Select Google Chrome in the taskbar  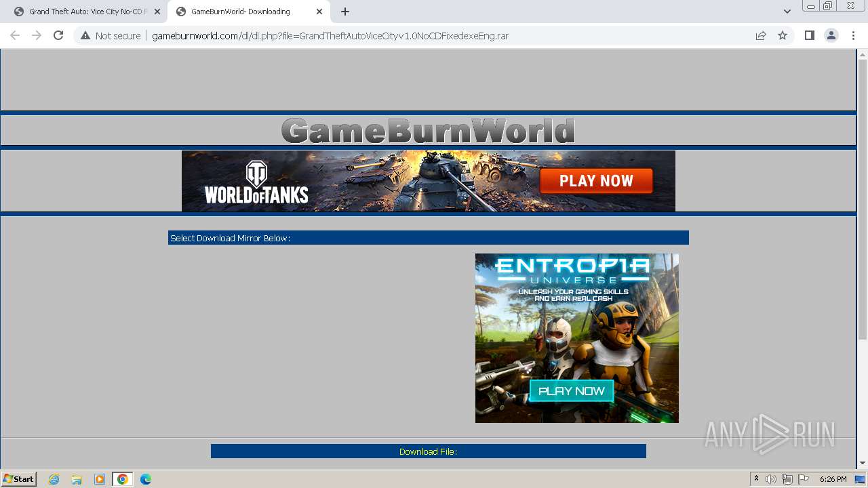click(123, 479)
